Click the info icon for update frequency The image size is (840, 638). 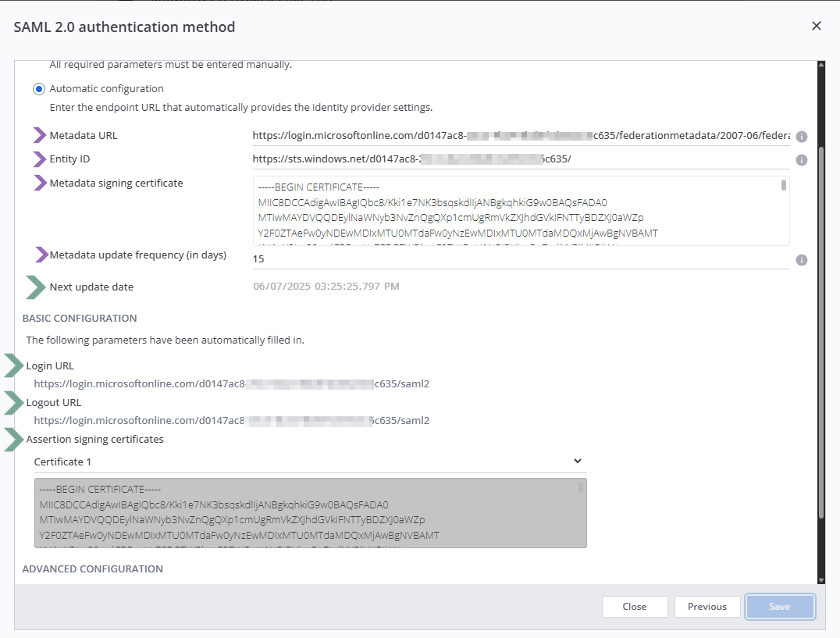[801, 260]
